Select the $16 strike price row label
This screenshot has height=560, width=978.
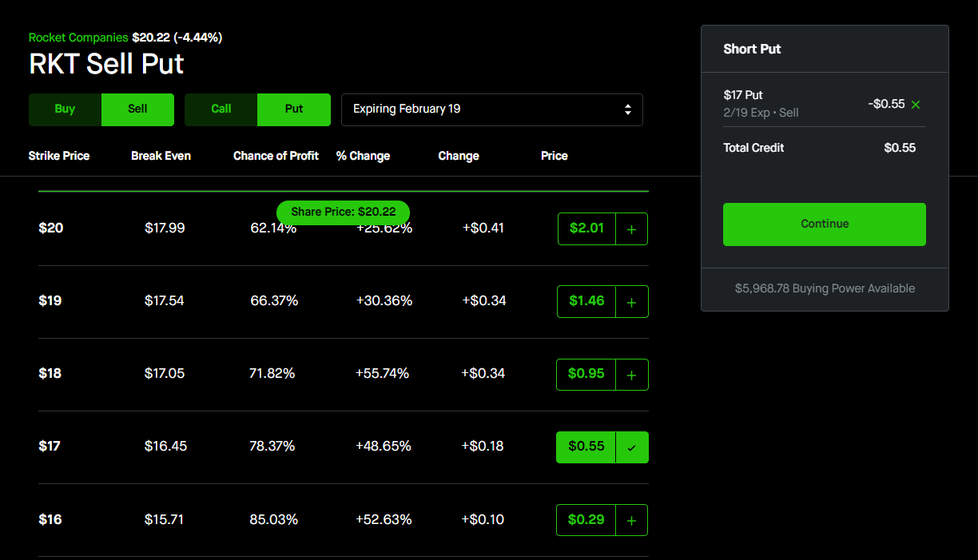point(50,520)
